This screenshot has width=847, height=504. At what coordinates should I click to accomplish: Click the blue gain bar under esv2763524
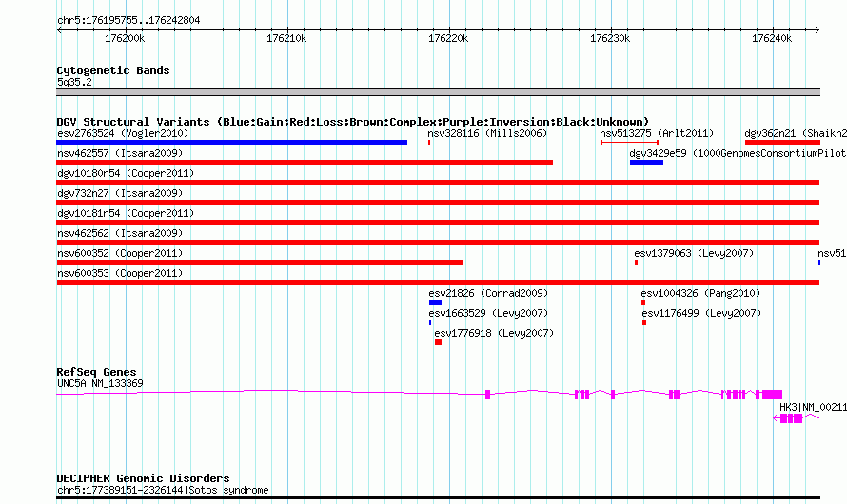click(x=232, y=143)
